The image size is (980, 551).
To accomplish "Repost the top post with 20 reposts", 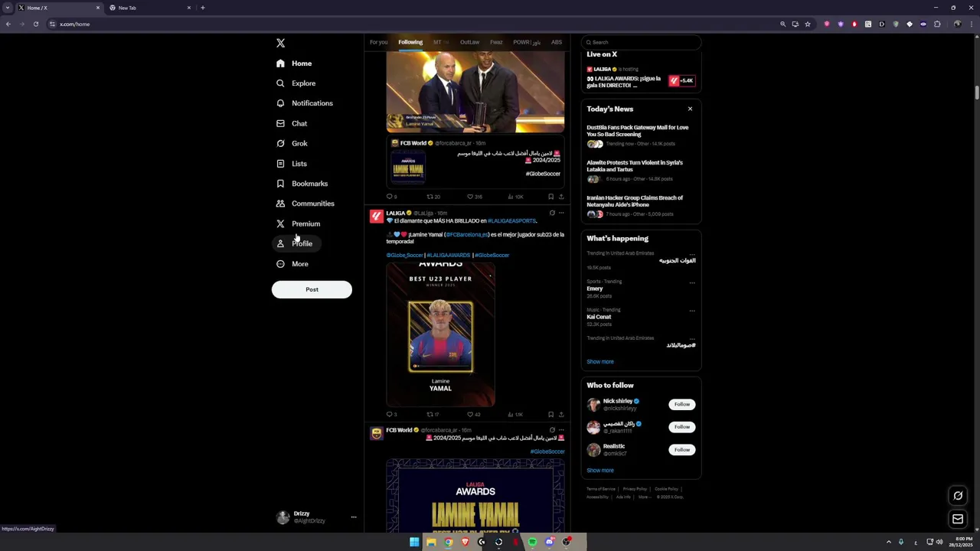I will click(433, 197).
